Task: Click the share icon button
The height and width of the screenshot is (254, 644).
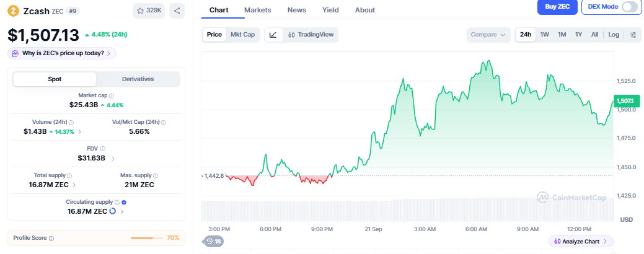Action: click(177, 11)
